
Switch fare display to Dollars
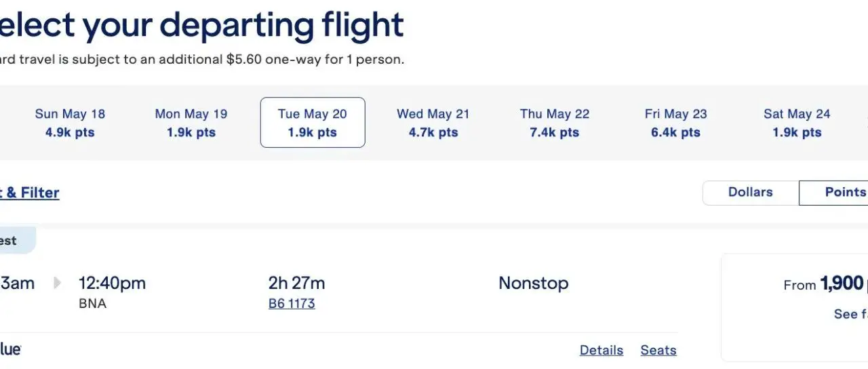[750, 193]
